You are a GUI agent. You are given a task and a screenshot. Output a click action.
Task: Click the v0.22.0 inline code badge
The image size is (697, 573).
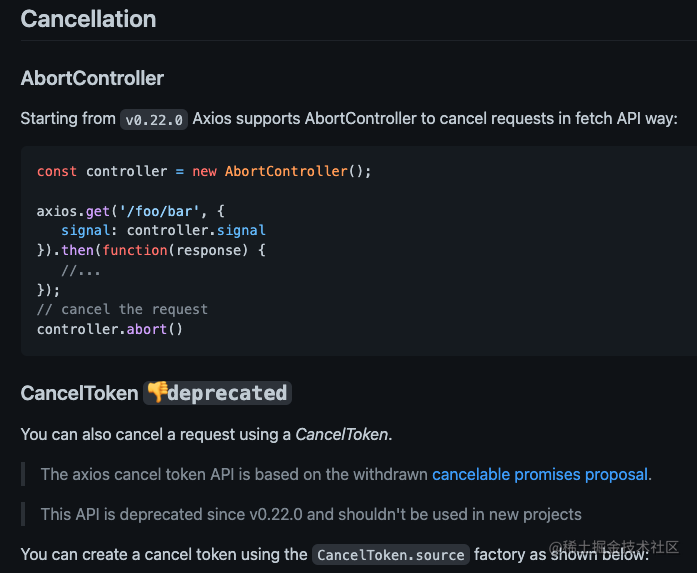pyautogui.click(x=153, y=119)
